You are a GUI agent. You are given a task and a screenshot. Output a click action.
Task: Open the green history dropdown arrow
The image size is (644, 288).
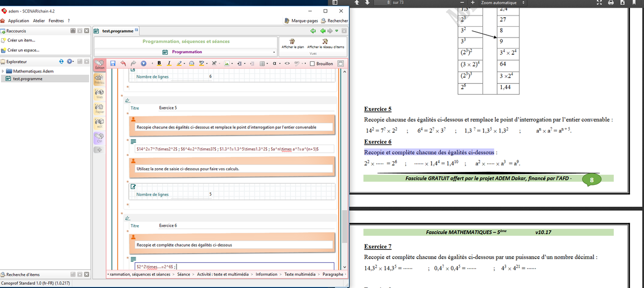[336, 31]
